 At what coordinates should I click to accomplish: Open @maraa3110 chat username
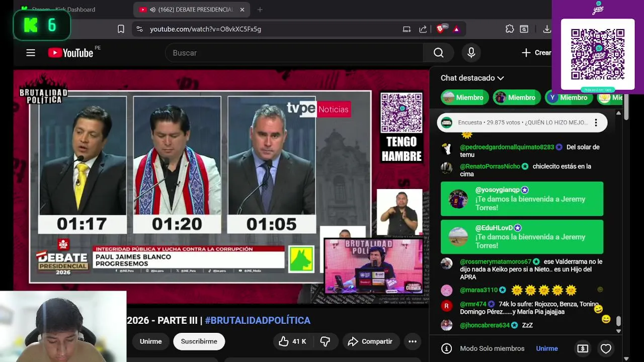(478, 290)
